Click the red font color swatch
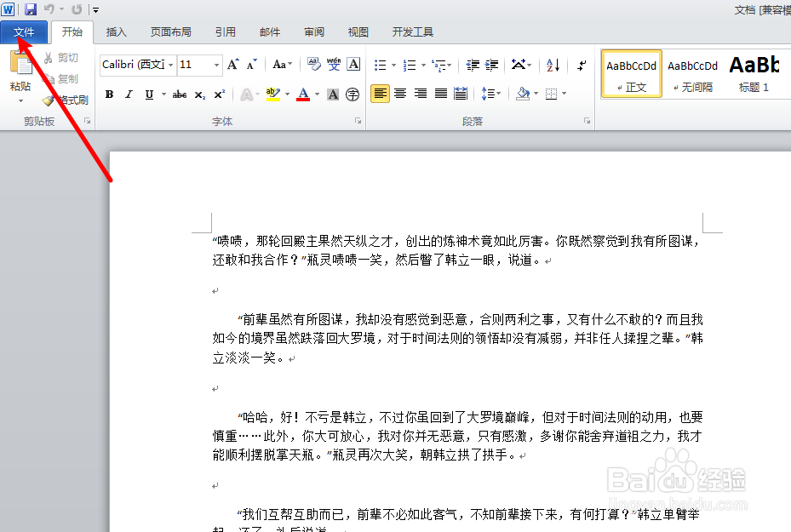The image size is (791, 532). point(303,94)
